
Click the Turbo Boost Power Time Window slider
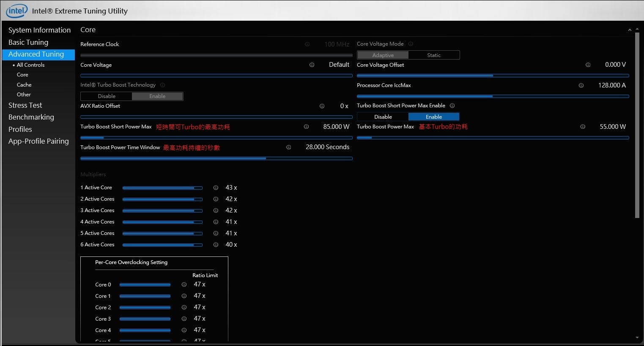[216, 158]
